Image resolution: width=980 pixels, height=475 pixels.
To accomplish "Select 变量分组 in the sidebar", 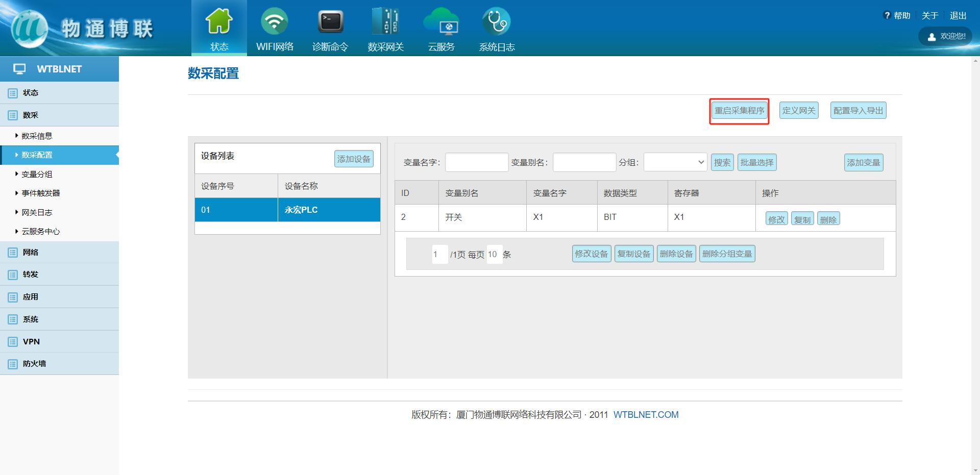I will pyautogui.click(x=37, y=174).
